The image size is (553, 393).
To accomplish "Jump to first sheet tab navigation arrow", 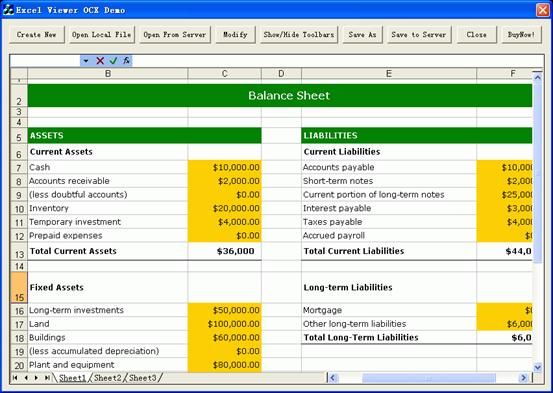I will [x=15, y=378].
